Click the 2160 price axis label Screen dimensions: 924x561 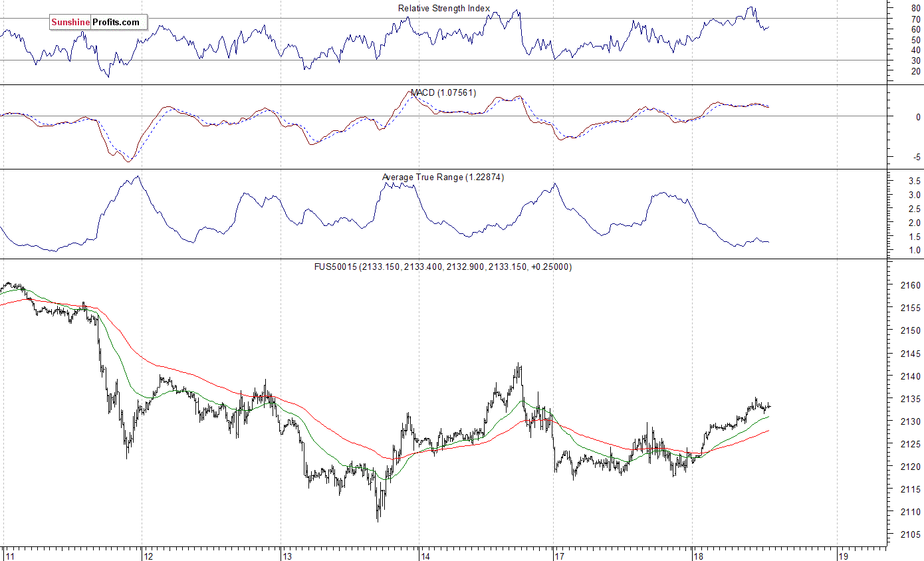point(911,285)
